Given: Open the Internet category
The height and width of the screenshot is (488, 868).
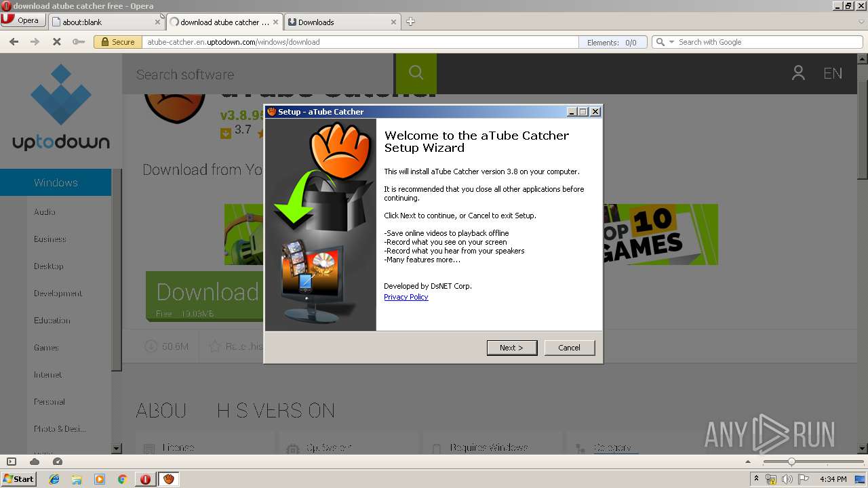Looking at the screenshot, I should tap(48, 374).
